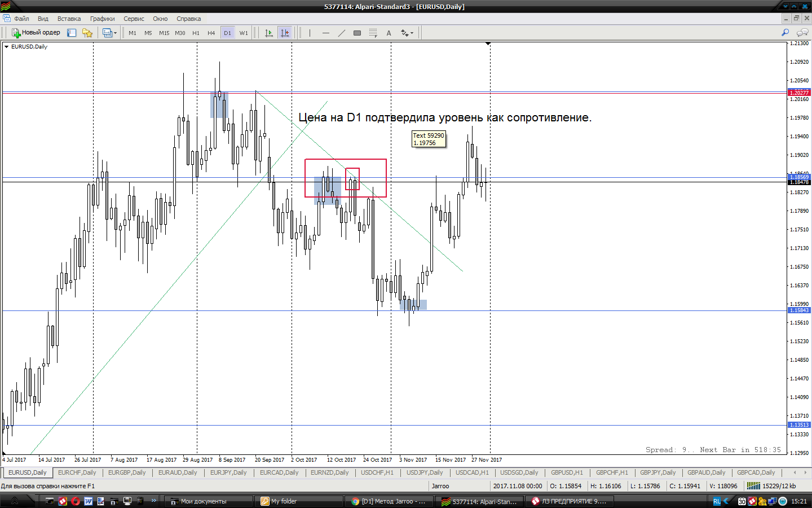
Task: Select the rectangle drawing tool
Action: [x=357, y=33]
